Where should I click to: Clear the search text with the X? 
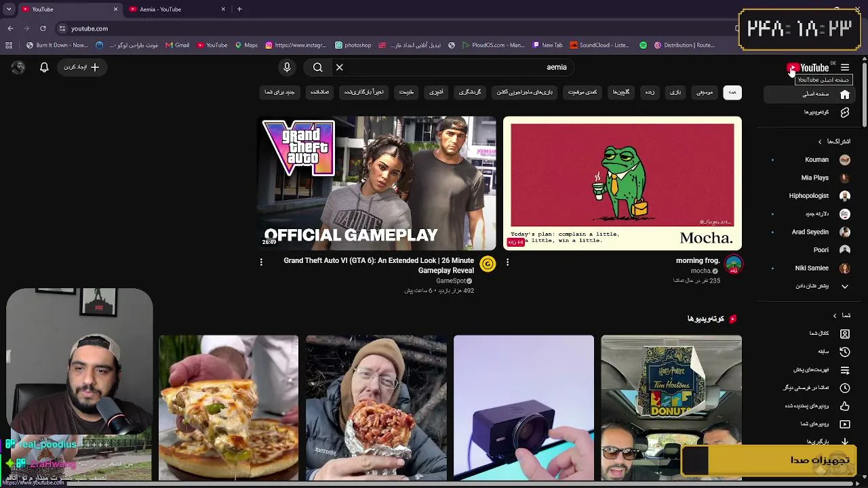click(x=340, y=67)
